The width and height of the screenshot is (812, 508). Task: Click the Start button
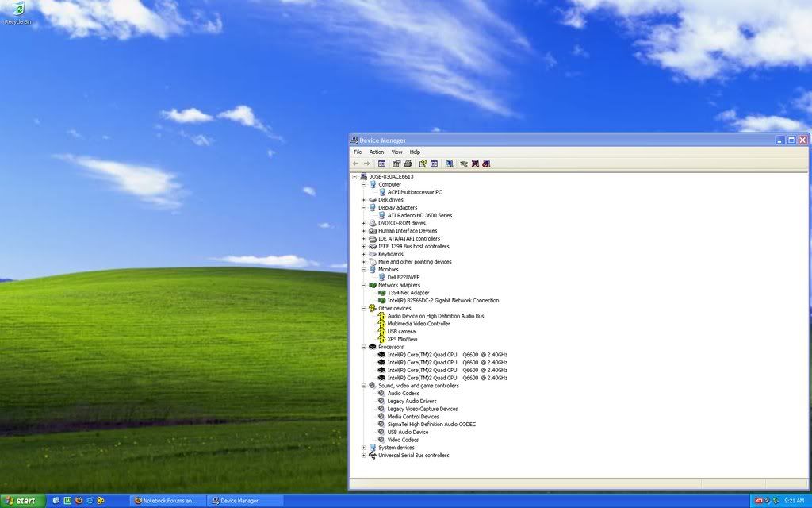(23, 501)
